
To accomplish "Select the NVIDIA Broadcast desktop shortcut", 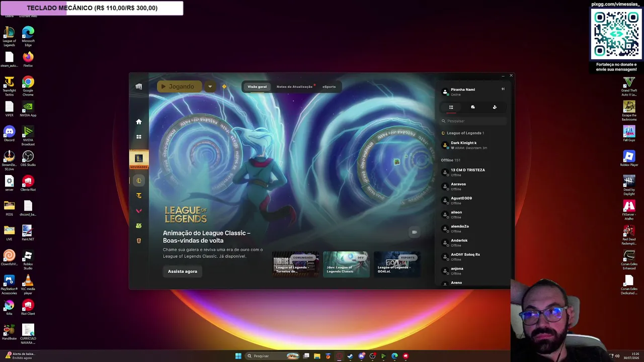I will pyautogui.click(x=28, y=136).
